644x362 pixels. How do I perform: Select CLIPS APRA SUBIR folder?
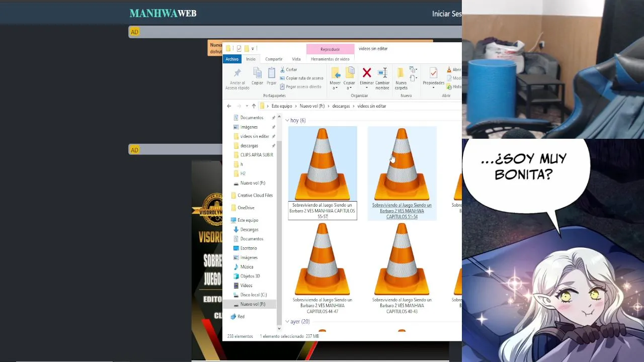257,155
